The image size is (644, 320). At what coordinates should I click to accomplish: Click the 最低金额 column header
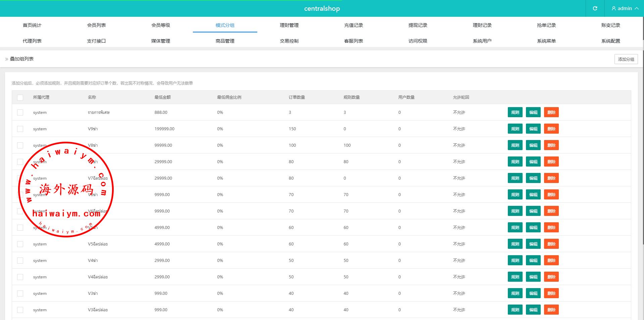coord(162,97)
